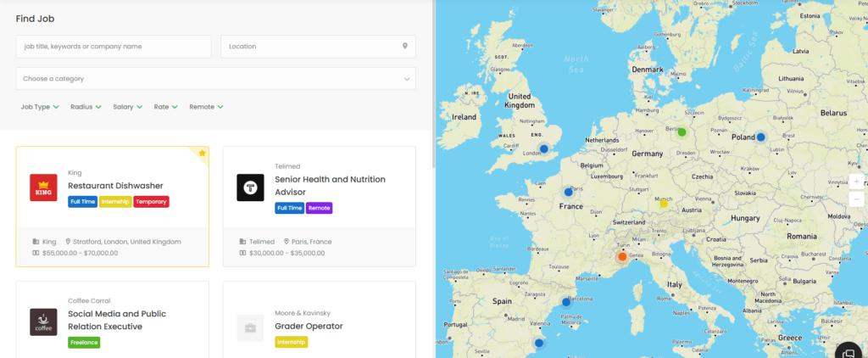This screenshot has height=358, width=868.
Task: Click the yellow map marker near Munich
Action: point(664,204)
